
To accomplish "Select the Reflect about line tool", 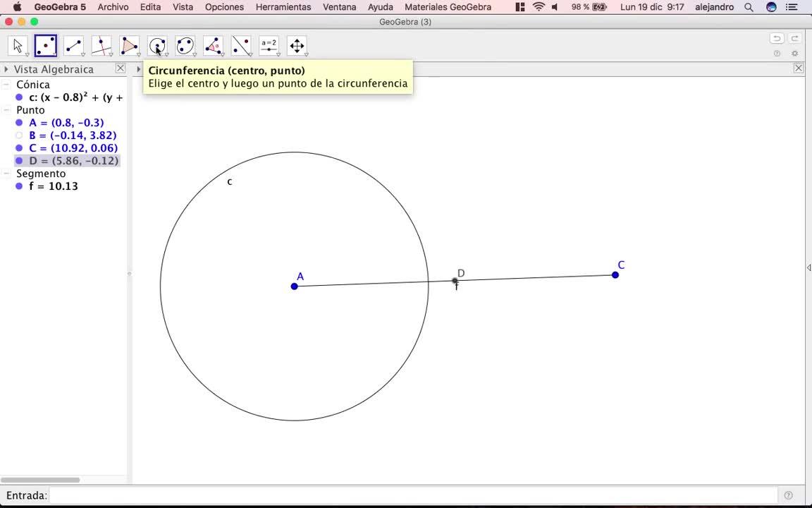I will [241, 46].
